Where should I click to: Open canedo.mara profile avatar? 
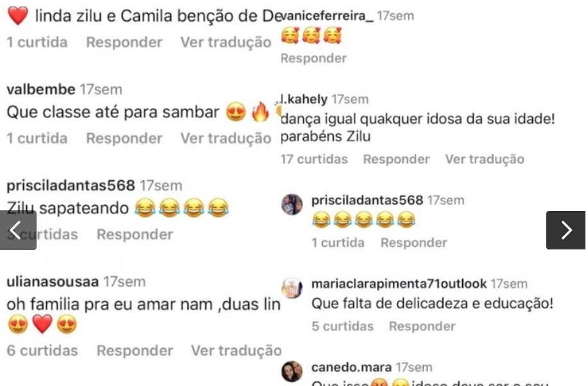[x=291, y=371]
